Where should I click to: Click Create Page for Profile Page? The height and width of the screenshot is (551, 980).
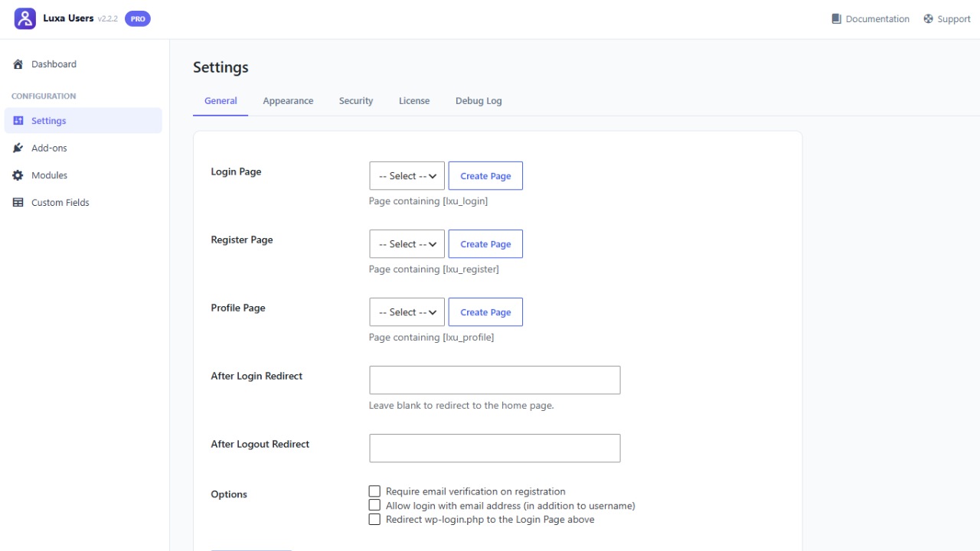click(x=485, y=312)
